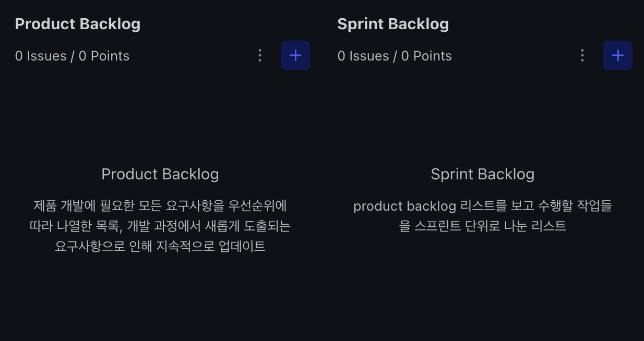The height and width of the screenshot is (341, 644).
Task: Click the three-dot options icon, right column
Action: (x=582, y=55)
